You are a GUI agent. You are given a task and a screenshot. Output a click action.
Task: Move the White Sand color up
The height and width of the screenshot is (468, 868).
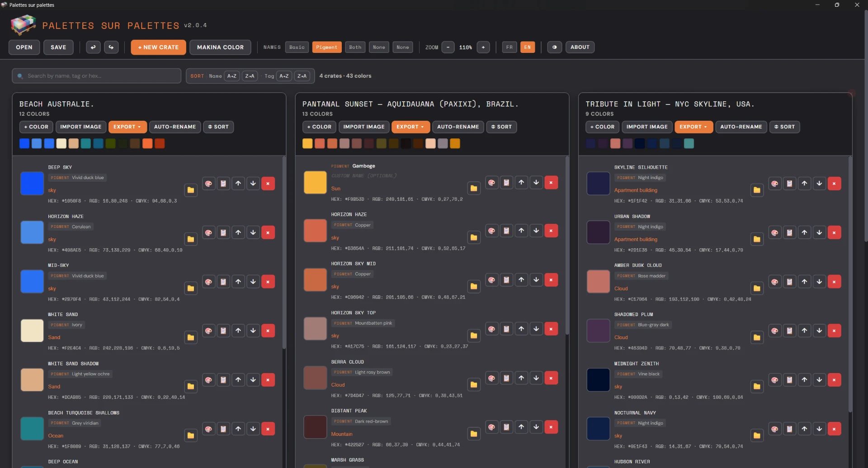point(238,331)
